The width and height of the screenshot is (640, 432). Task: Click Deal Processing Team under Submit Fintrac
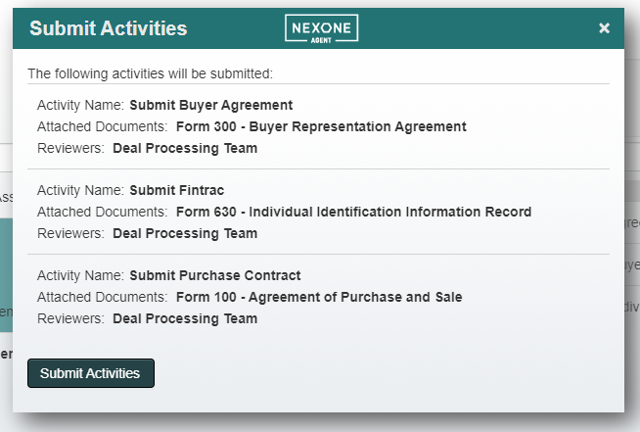click(185, 233)
